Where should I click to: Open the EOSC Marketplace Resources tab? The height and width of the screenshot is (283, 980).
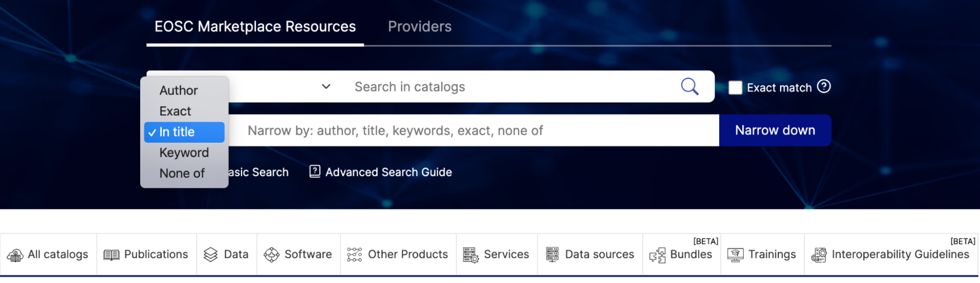pyautogui.click(x=255, y=26)
